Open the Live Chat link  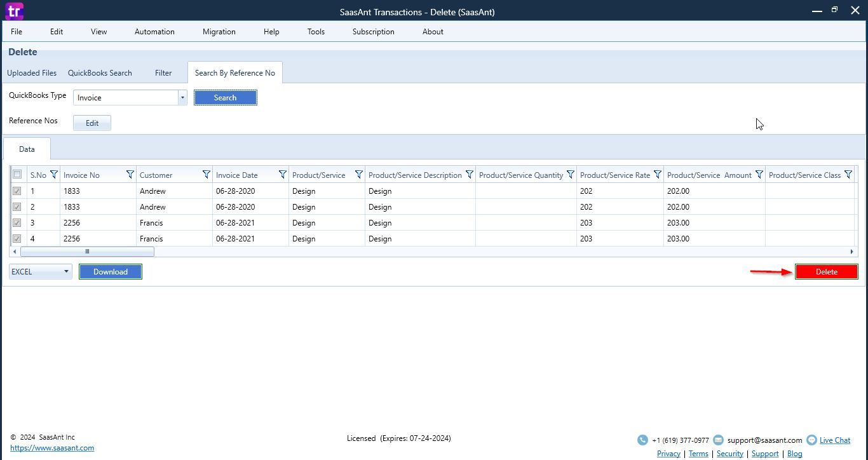[x=835, y=440]
